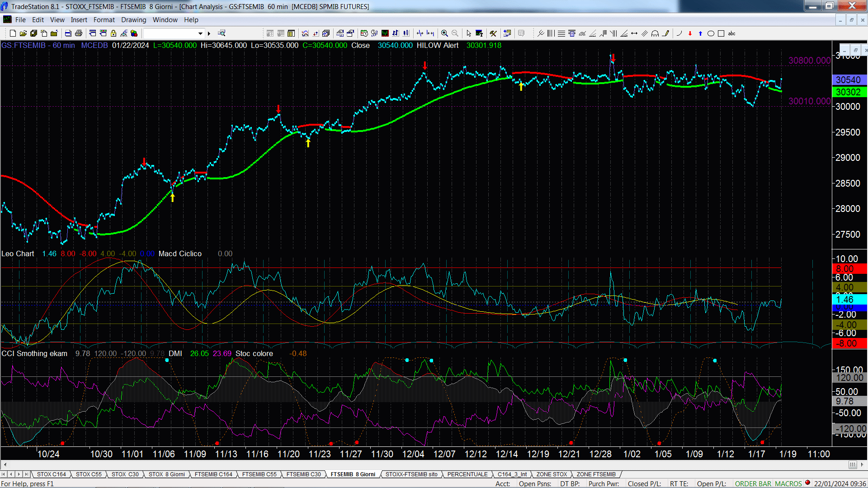Click the arrow right of the symbol box
This screenshot has width=868, height=488.
[209, 33]
